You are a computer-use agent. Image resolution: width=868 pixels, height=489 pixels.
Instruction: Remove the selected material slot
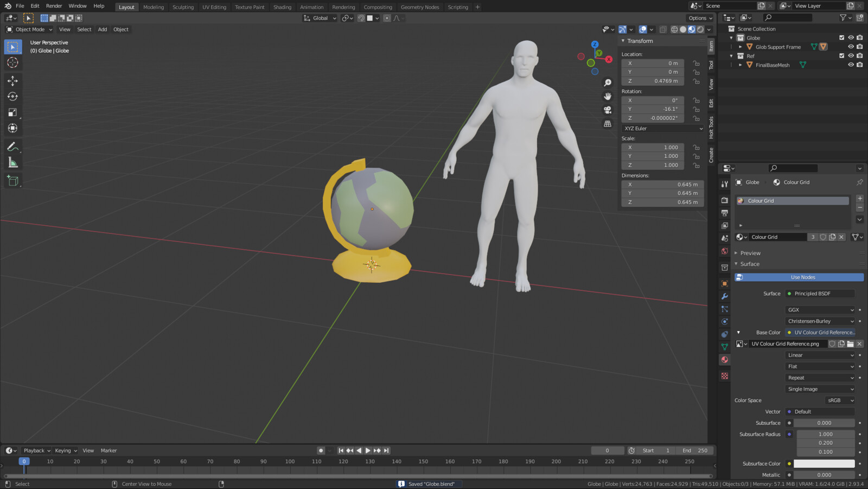tap(860, 208)
